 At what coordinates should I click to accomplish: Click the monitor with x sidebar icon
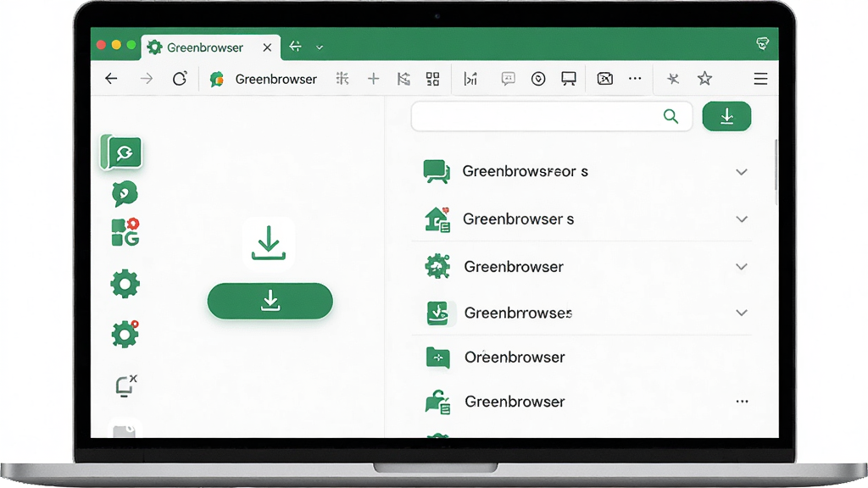pyautogui.click(x=125, y=385)
